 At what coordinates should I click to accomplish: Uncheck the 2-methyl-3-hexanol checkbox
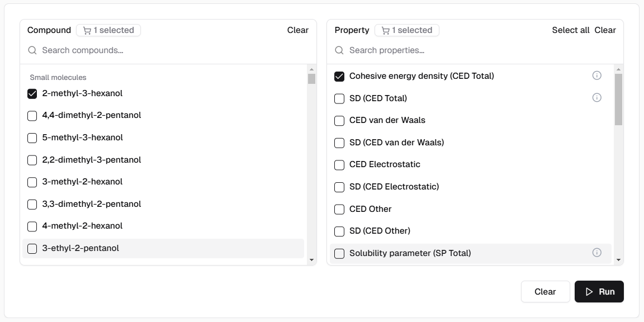click(32, 93)
